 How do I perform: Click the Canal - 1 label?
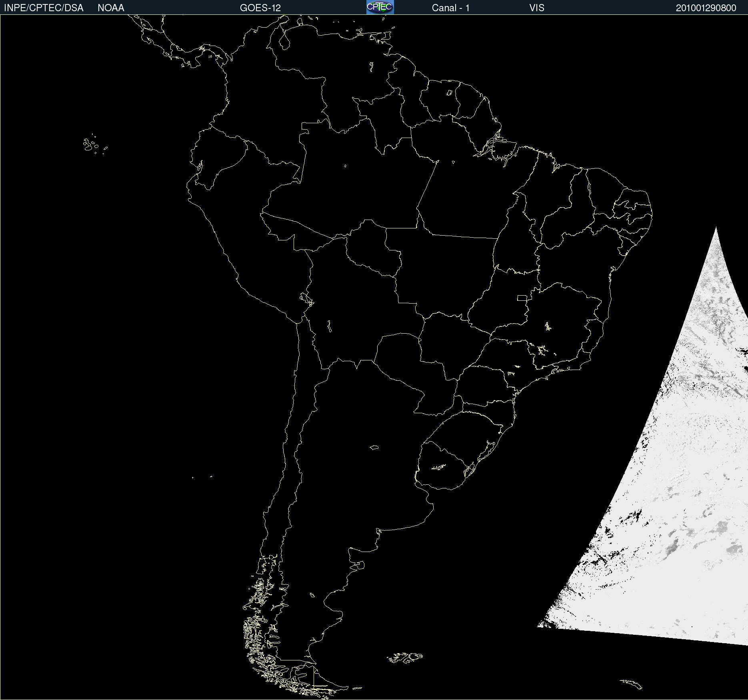point(451,8)
